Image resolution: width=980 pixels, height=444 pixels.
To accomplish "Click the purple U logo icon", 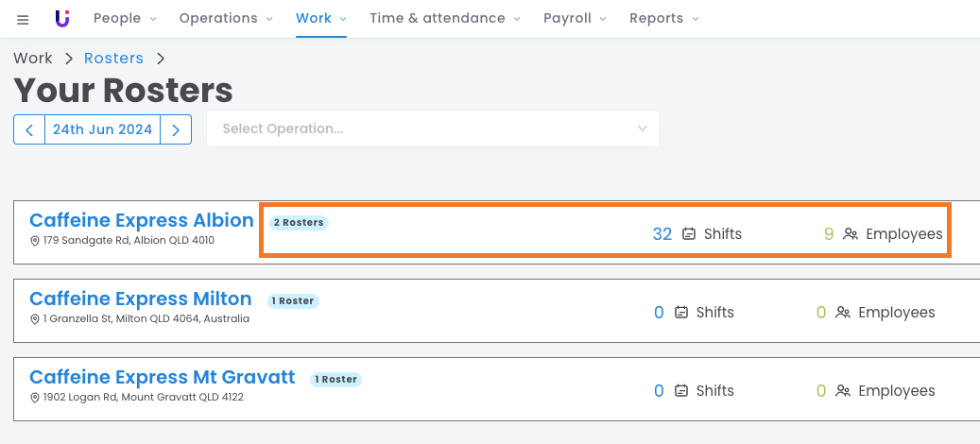I will 62,18.
